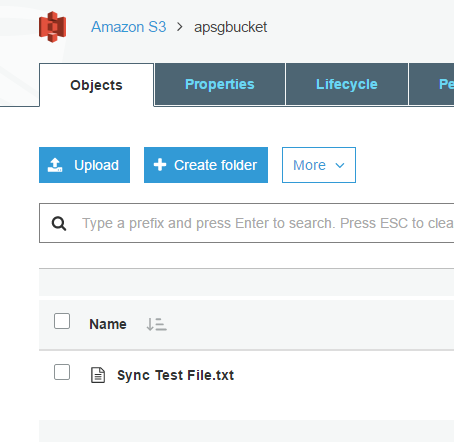Toggle the select-all checkbox in header row

click(x=62, y=321)
